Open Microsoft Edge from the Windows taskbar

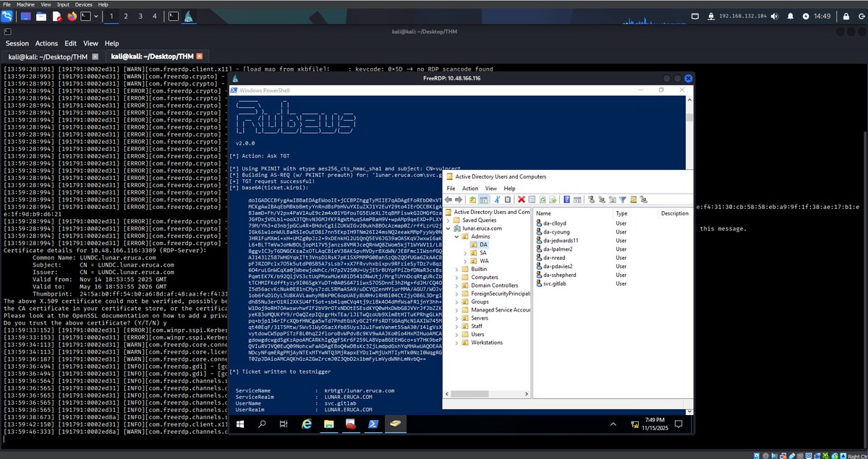coord(307,424)
